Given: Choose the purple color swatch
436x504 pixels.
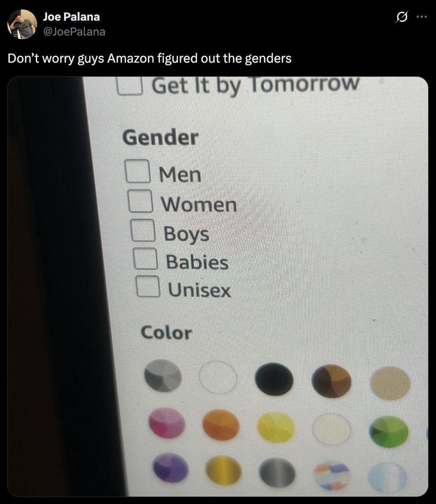Looking at the screenshot, I should (x=171, y=468).
